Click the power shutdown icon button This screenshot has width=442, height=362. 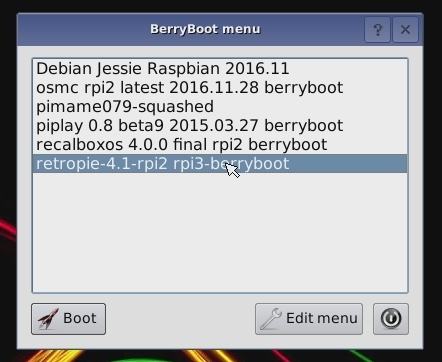391,319
